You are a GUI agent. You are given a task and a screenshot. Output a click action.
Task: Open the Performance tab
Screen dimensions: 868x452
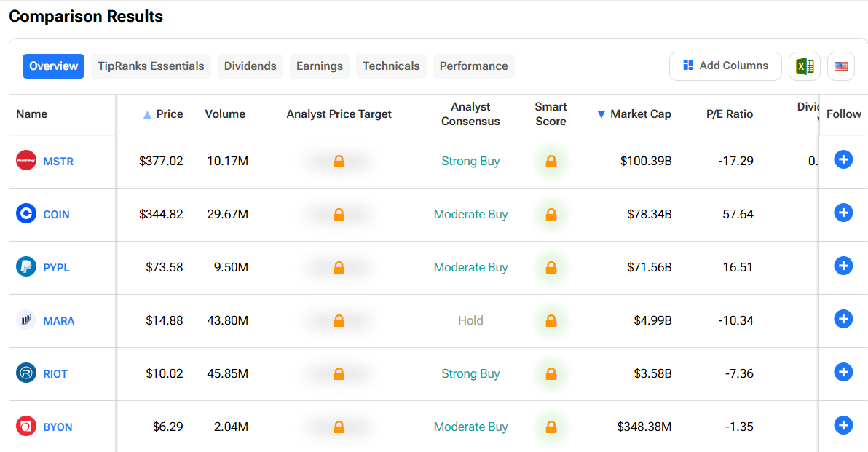[474, 66]
